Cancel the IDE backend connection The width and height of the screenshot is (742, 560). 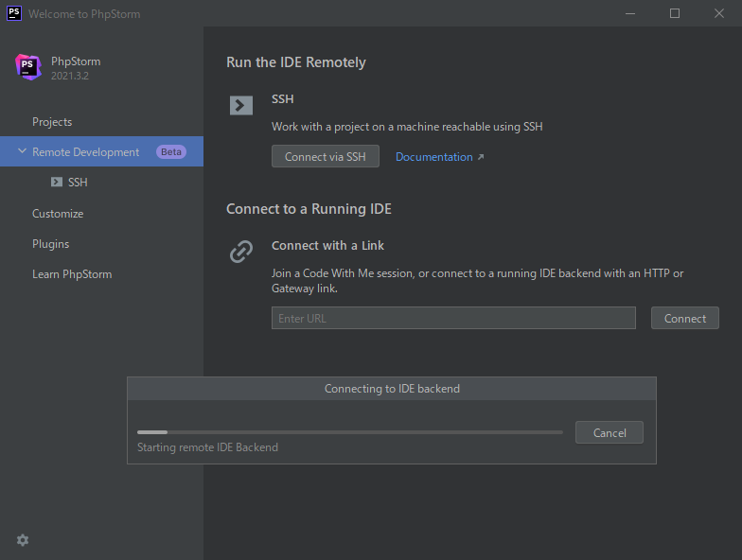[609, 432]
